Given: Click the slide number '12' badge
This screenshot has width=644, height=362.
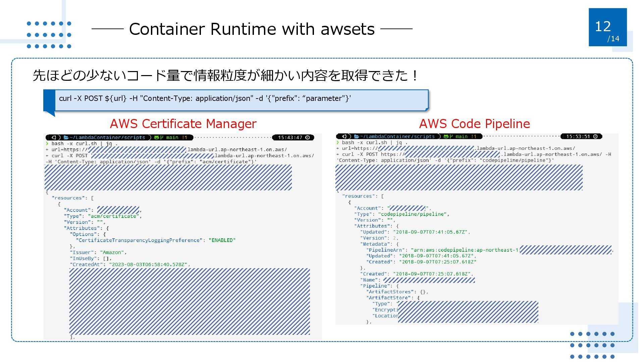Looking at the screenshot, I should [607, 27].
